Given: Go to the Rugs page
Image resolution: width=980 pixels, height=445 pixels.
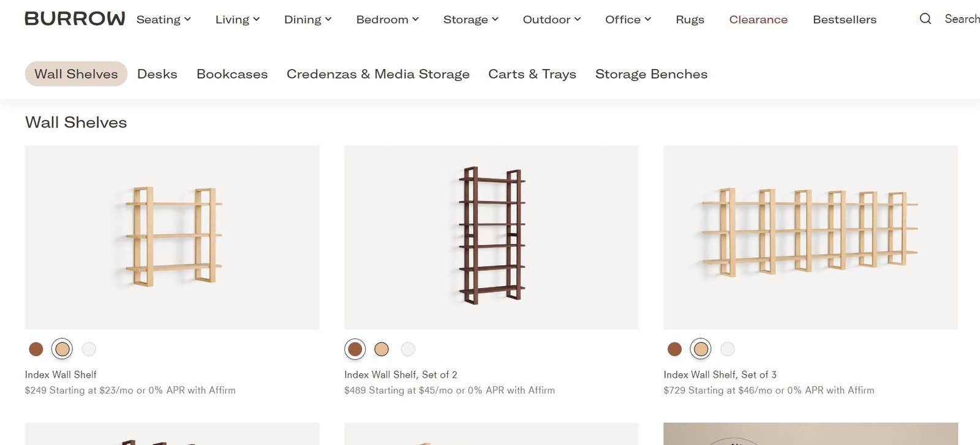Looking at the screenshot, I should coord(690,19).
